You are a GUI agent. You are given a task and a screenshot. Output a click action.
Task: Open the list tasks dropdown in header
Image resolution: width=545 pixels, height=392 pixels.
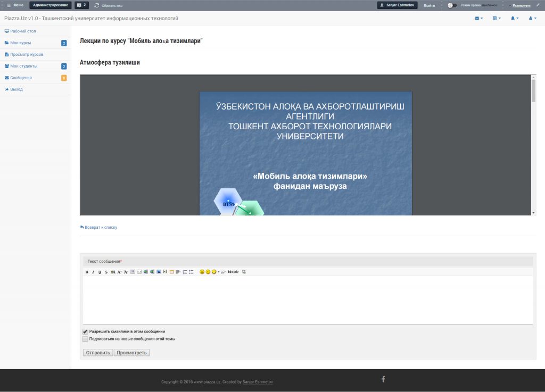click(x=497, y=18)
